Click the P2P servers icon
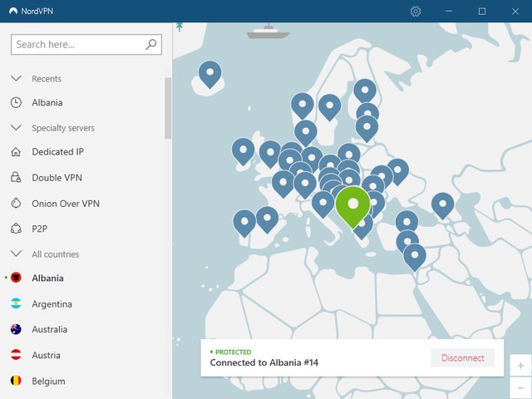532x399 pixels. 16,229
